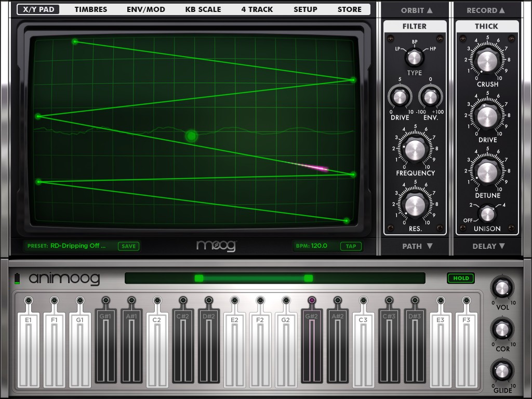The width and height of the screenshot is (532, 399).
Task: Play the C3 key
Action: 363,350
